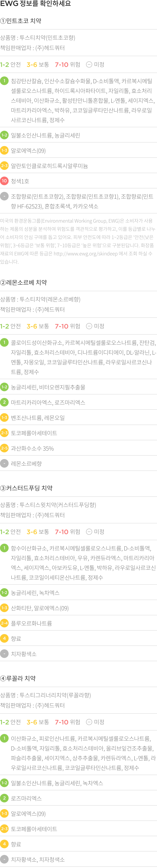
Task: Select the ②레몬소르베 치약 section heading
Action: click(24, 282)
